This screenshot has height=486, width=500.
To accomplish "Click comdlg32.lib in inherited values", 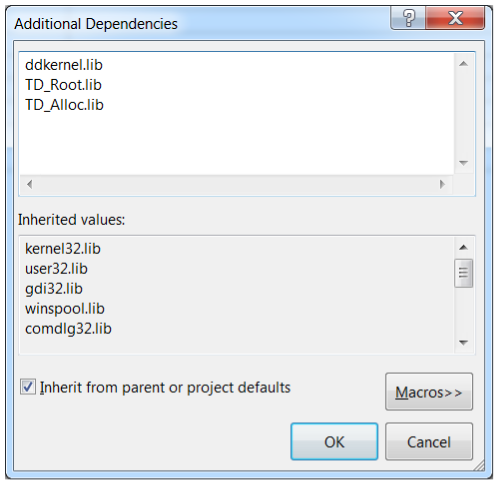I will click(x=68, y=329).
